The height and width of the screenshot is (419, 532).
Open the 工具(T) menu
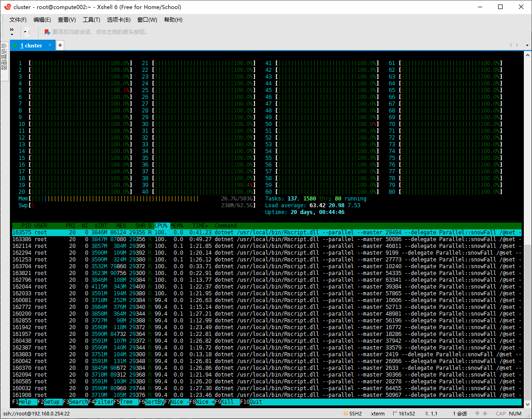pos(91,20)
